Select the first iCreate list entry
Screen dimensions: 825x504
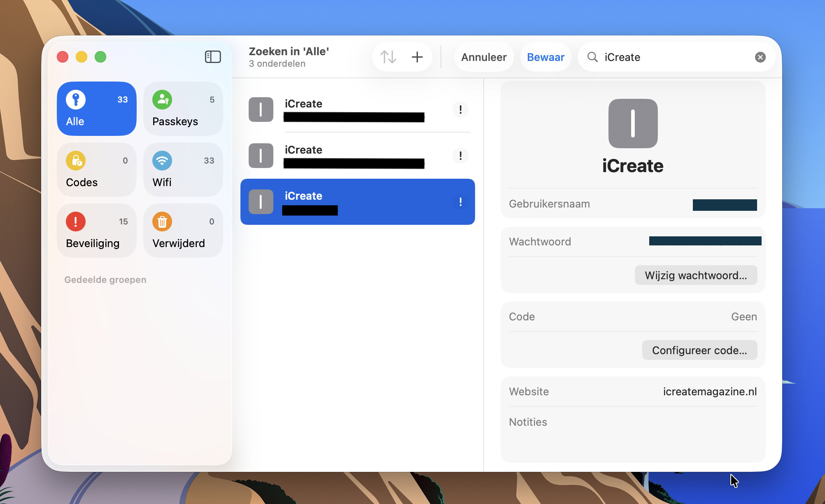tap(358, 110)
